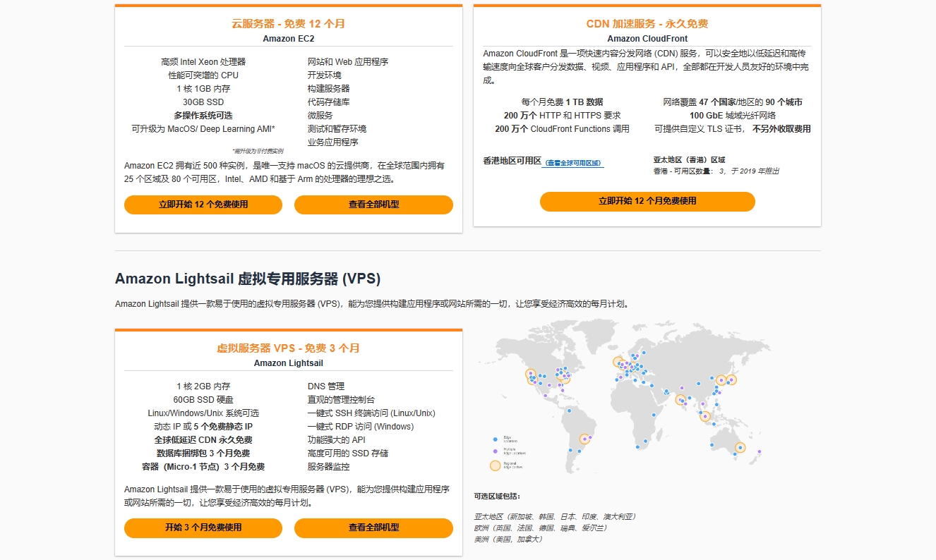Select the regional edge cache marker in Australia

(x=740, y=447)
